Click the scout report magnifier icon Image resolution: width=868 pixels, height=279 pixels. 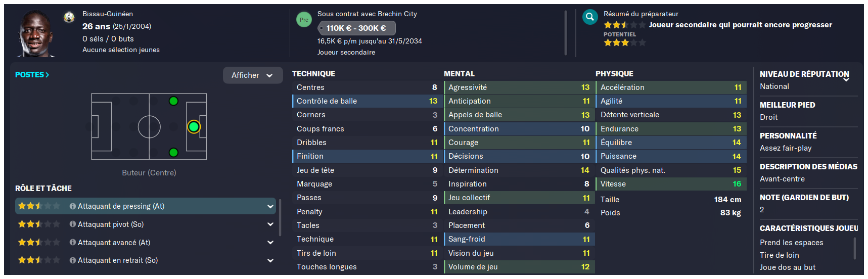coord(589,17)
